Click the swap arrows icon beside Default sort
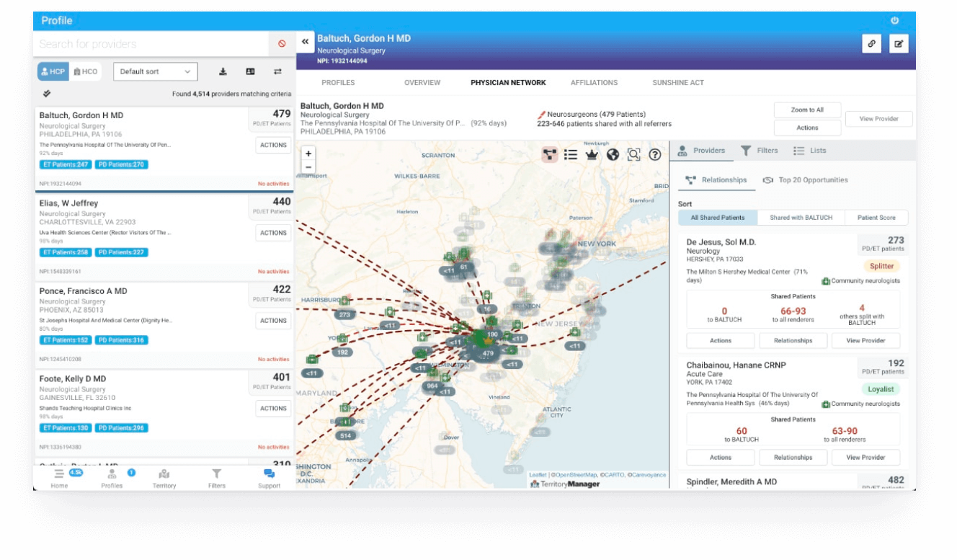957x560 pixels. (x=277, y=71)
